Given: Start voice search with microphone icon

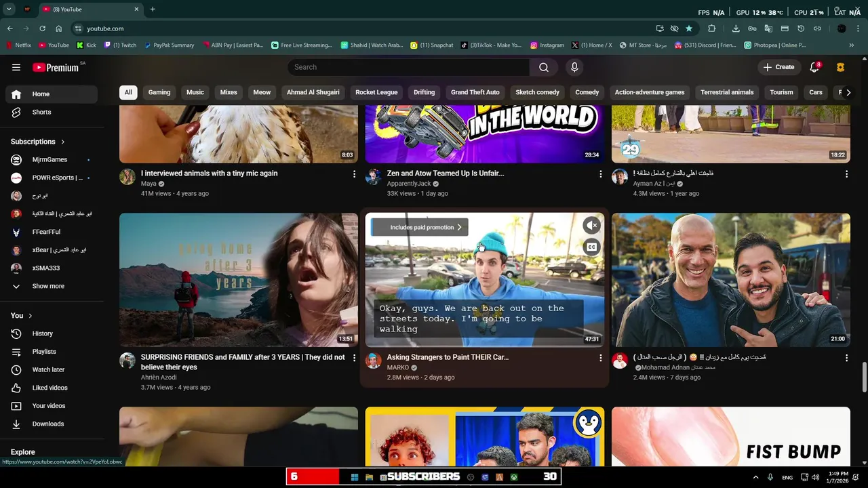Looking at the screenshot, I should coord(574,67).
